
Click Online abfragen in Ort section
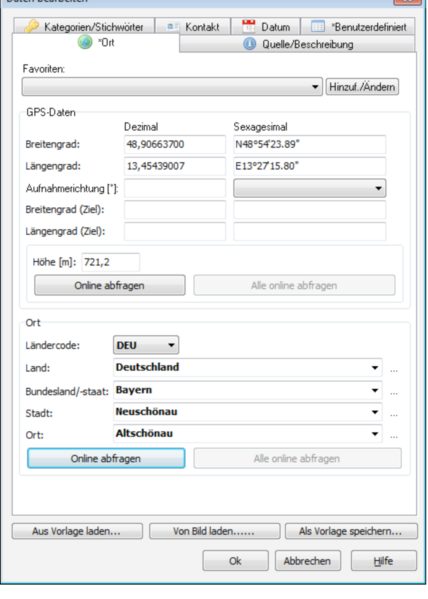(x=106, y=458)
